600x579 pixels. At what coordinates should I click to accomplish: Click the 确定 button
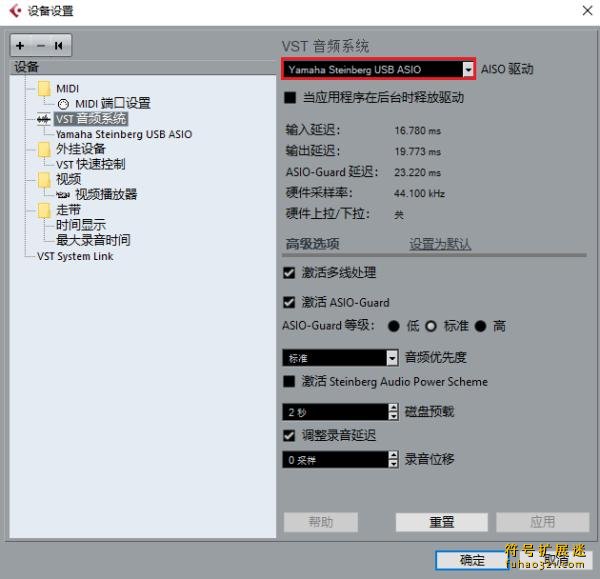472,560
